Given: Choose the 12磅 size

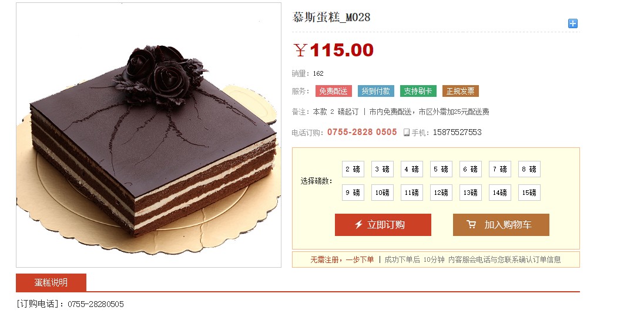Looking at the screenshot, I should click(x=441, y=193).
